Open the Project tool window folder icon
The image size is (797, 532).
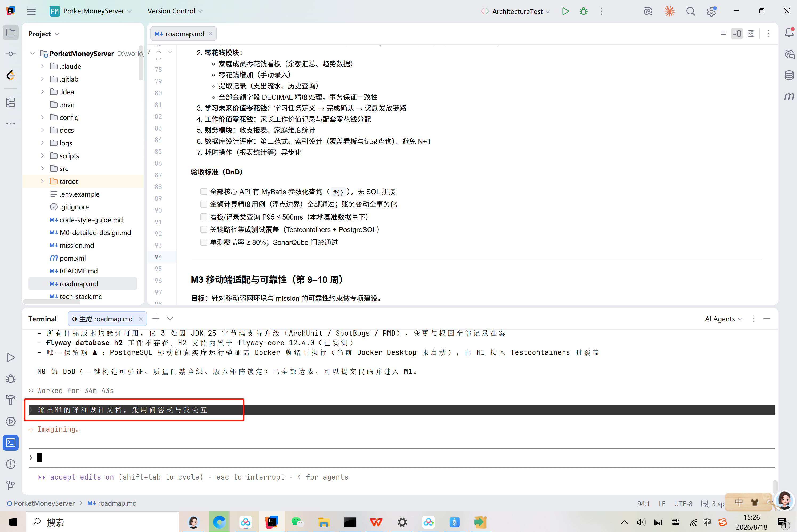[10, 33]
